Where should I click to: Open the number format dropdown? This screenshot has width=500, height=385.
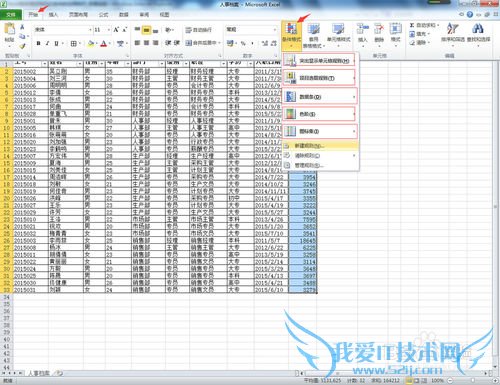[275, 30]
